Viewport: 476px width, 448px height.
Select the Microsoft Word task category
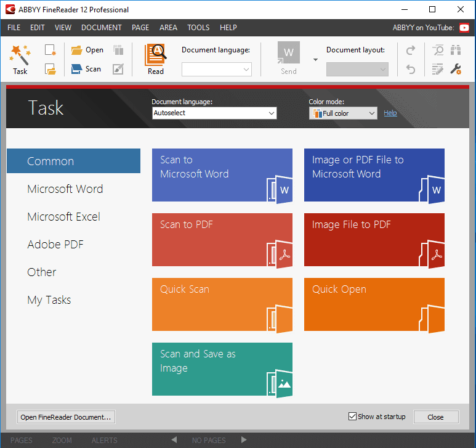(x=65, y=189)
